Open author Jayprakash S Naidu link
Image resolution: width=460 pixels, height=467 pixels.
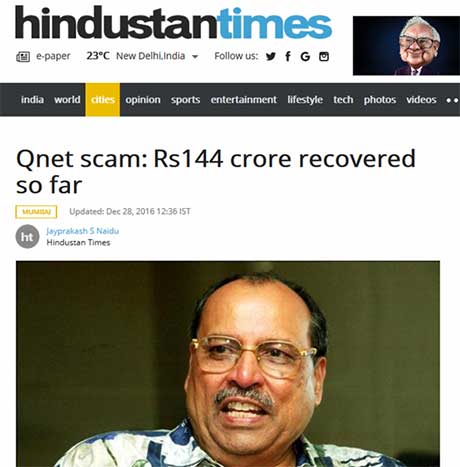[83, 231]
